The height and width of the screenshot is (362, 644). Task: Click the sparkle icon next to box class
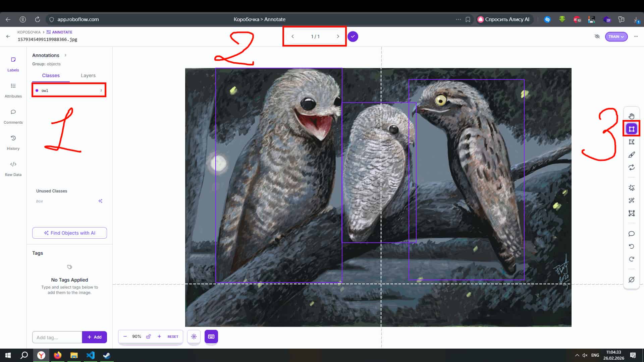(x=100, y=201)
